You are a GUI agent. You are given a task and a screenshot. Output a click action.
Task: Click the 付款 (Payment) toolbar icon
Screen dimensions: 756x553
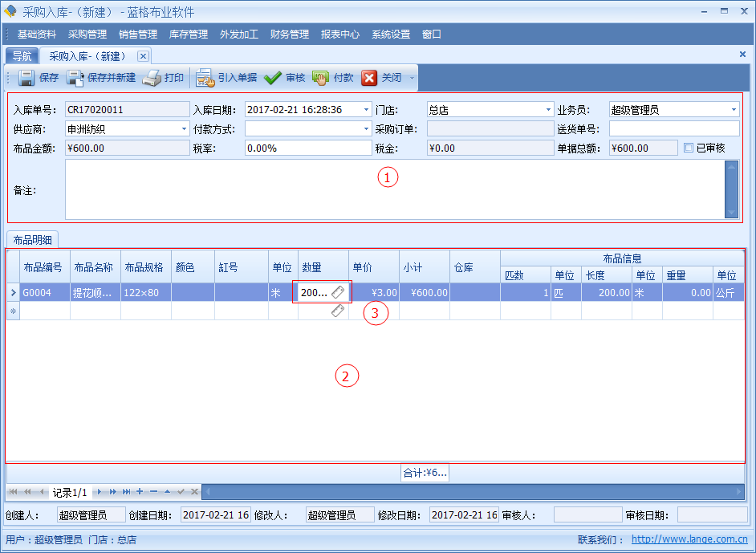tap(321, 78)
